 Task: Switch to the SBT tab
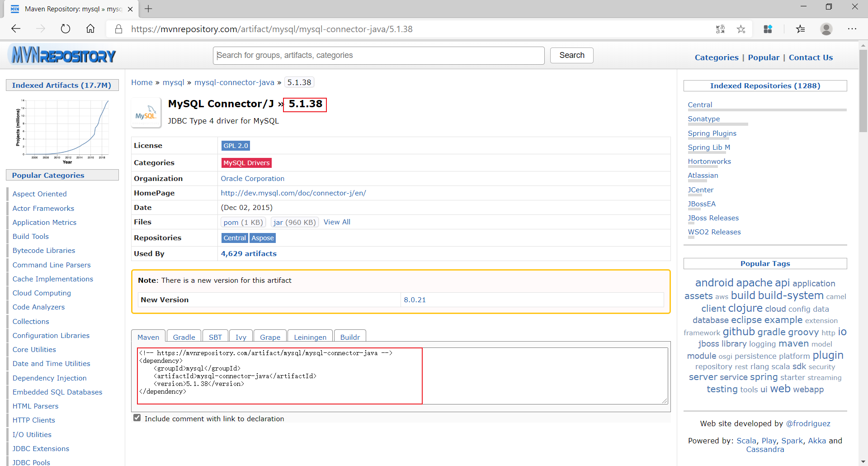point(215,337)
